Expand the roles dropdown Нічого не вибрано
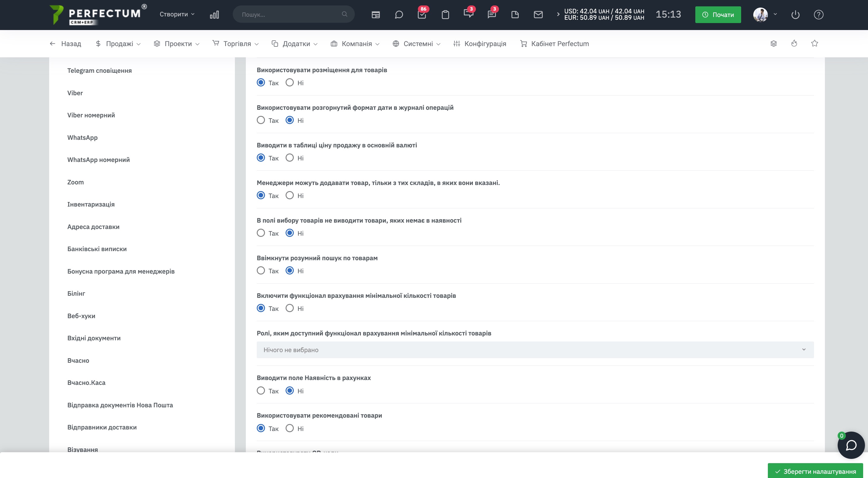The width and height of the screenshot is (868, 478). tap(535, 350)
